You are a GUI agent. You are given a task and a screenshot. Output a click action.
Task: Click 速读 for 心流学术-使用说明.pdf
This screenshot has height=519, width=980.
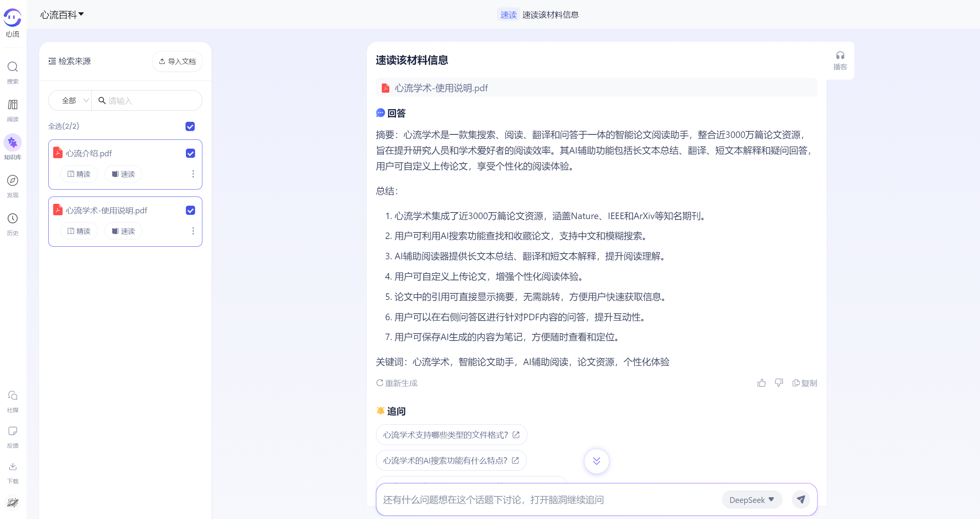123,231
